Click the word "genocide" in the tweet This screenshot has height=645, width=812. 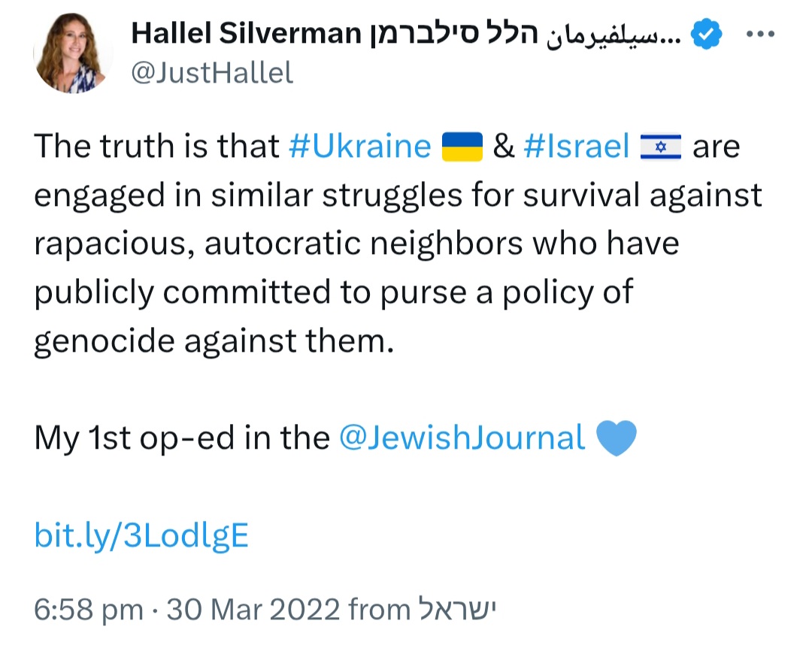97,341
